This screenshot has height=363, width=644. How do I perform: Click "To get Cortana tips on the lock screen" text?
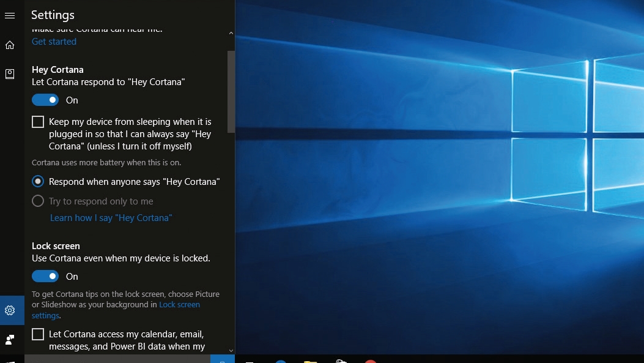(125, 305)
